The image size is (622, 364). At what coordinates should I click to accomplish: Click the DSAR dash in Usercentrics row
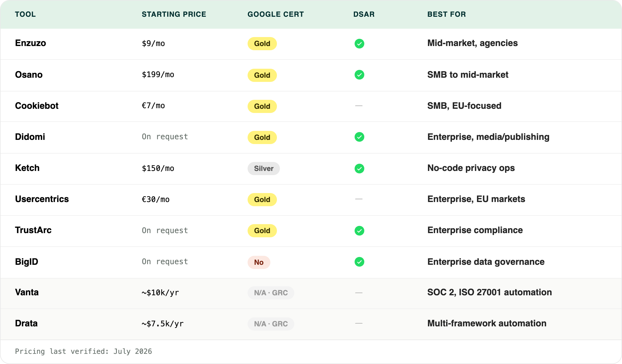tap(359, 199)
